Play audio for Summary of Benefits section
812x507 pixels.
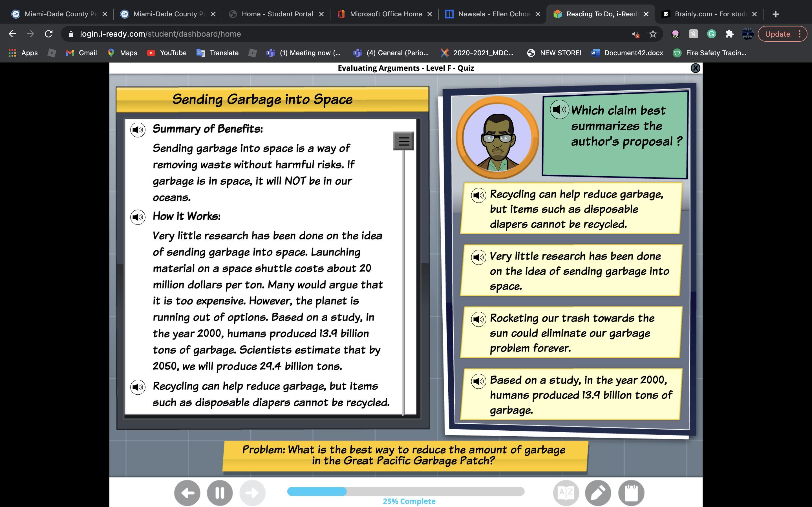[x=138, y=130]
